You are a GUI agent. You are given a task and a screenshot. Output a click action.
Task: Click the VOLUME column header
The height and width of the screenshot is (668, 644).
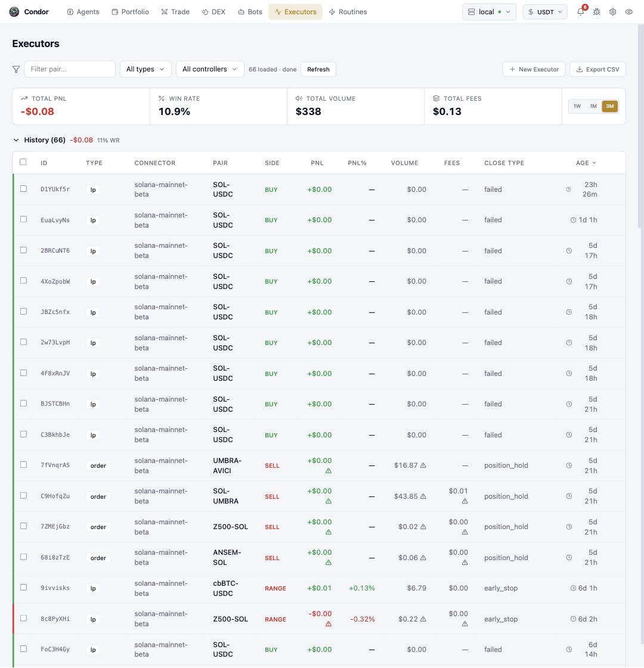click(404, 163)
